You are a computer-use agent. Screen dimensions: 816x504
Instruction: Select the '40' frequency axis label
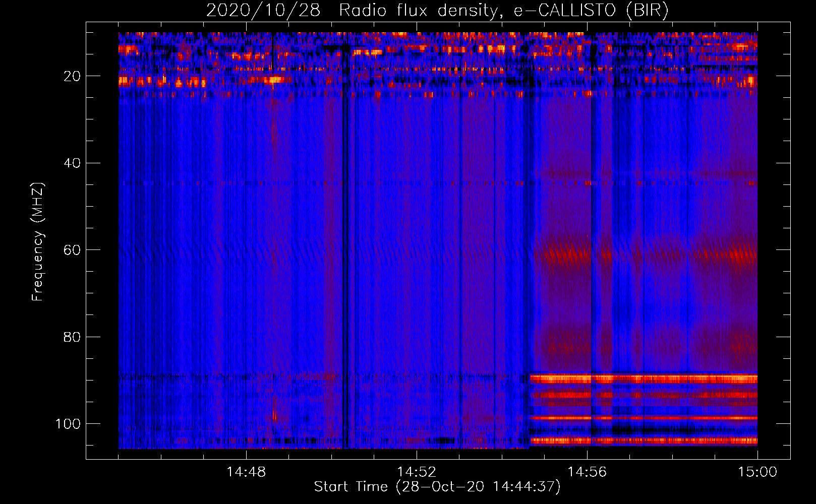pyautogui.click(x=72, y=163)
